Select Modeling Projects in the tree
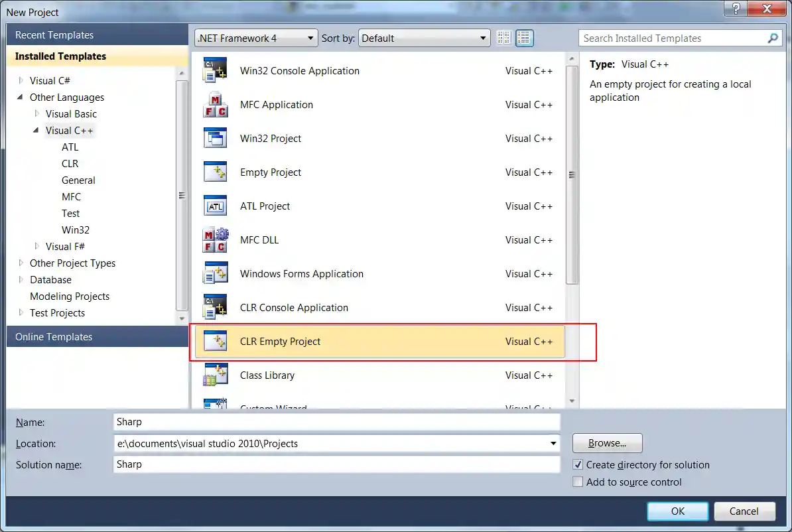792x532 pixels. pos(70,296)
